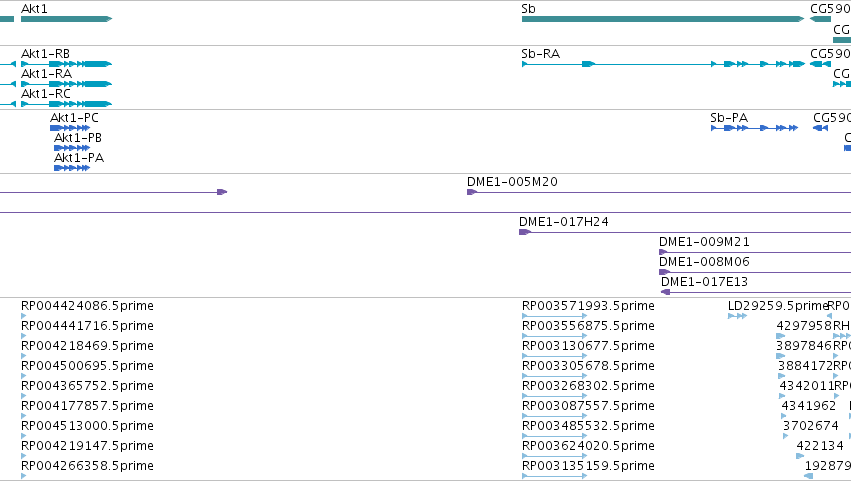Select the Akt1-RB transcript glyph

[x=66, y=64]
